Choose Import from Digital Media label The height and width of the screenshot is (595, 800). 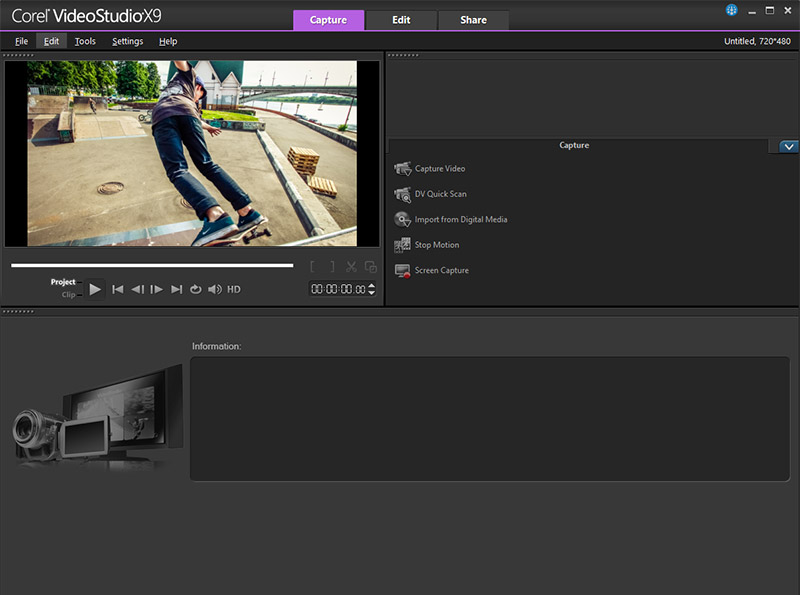tap(461, 219)
